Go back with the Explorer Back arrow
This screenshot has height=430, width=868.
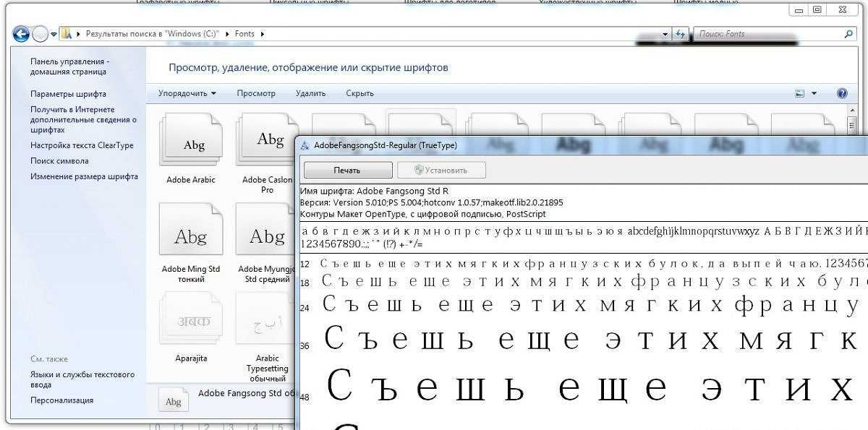point(21,33)
